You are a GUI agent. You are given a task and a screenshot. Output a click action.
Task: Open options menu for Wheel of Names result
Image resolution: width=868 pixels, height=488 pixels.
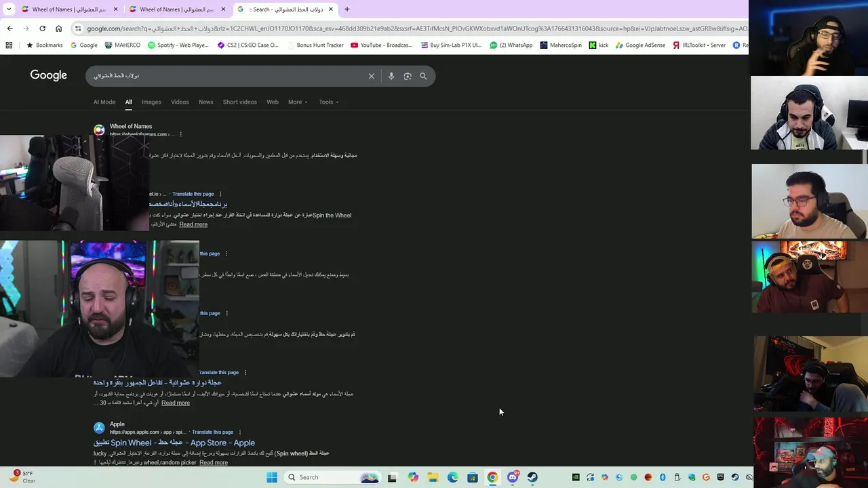180,134
